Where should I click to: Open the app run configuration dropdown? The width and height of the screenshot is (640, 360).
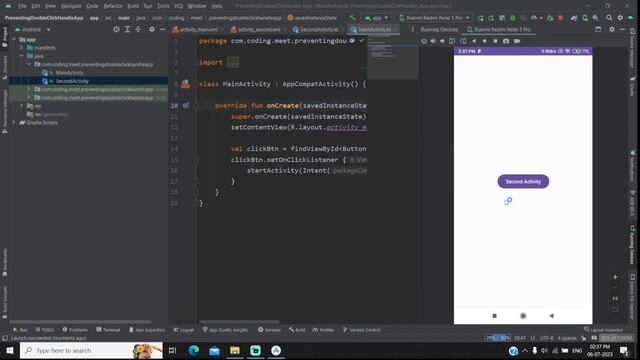pyautogui.click(x=376, y=18)
